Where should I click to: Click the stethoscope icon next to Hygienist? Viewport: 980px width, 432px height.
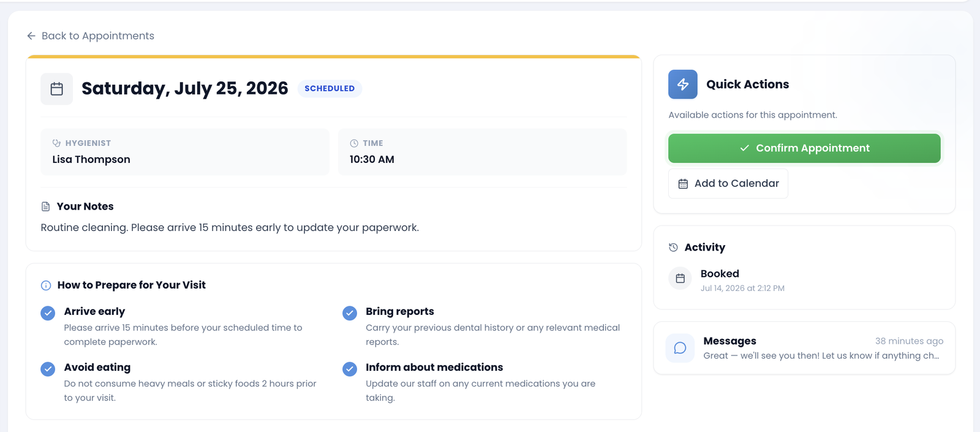56,143
